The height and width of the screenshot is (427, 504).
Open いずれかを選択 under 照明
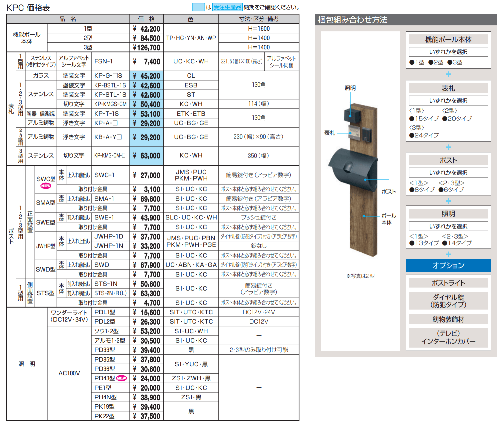pos(448,226)
